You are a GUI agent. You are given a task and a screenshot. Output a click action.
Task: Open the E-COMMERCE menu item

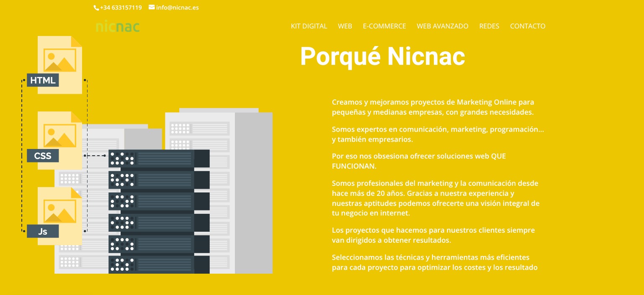click(x=384, y=26)
